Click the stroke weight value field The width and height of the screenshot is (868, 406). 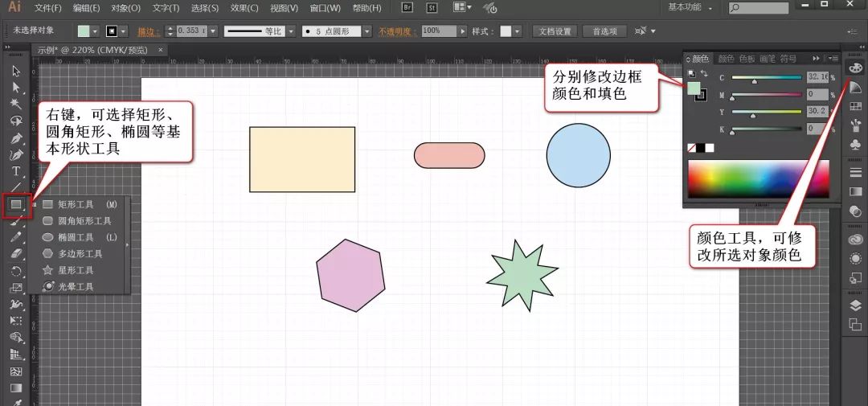click(191, 31)
